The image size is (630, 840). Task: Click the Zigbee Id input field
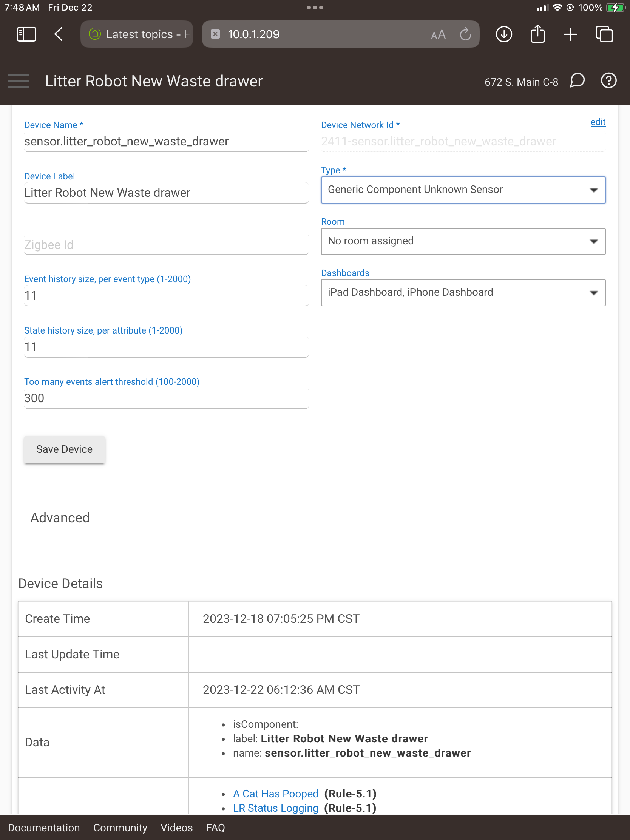coord(166,244)
